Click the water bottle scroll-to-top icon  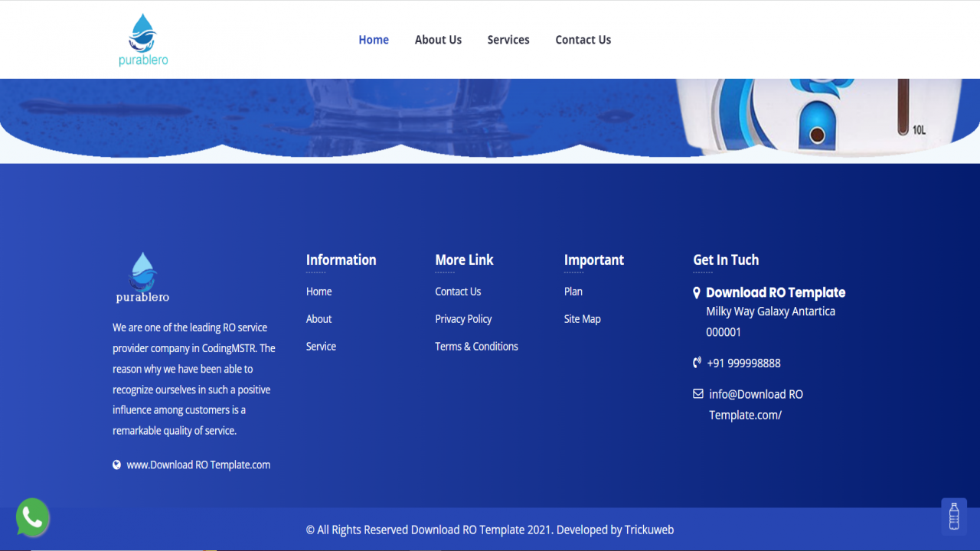[954, 517]
